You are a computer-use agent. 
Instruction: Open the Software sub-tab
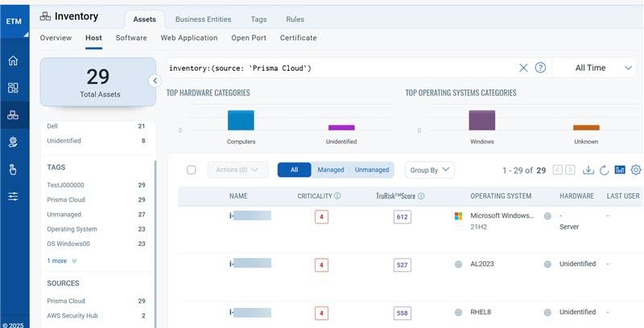[131, 38]
